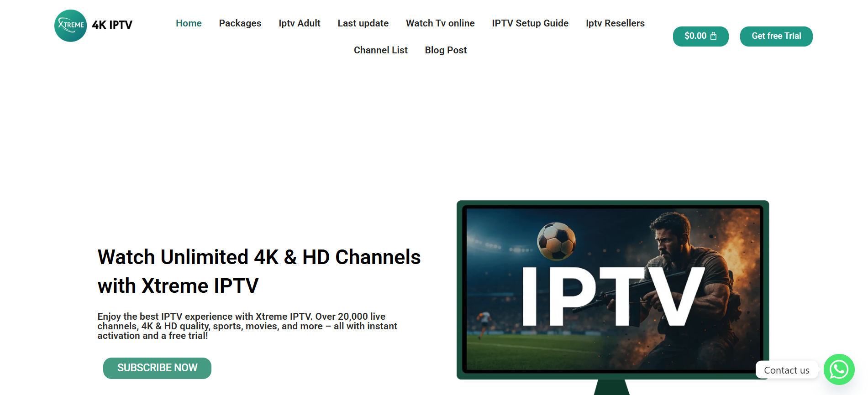Click the shopping bag cart icon
868x395 pixels.
(x=714, y=36)
